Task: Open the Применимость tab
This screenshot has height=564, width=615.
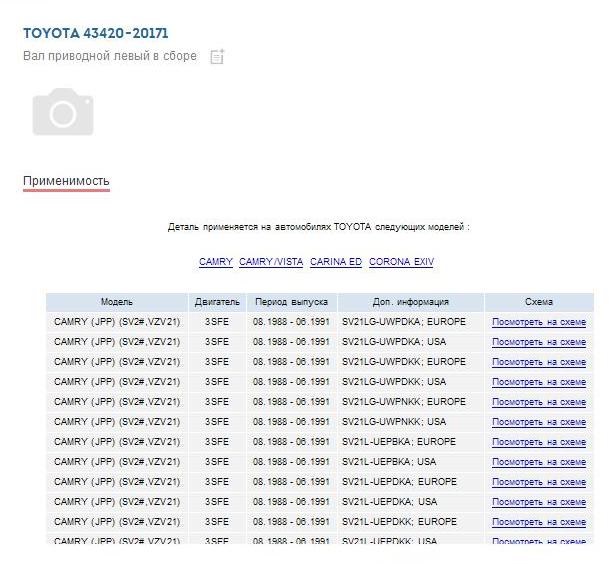Action: tap(66, 181)
